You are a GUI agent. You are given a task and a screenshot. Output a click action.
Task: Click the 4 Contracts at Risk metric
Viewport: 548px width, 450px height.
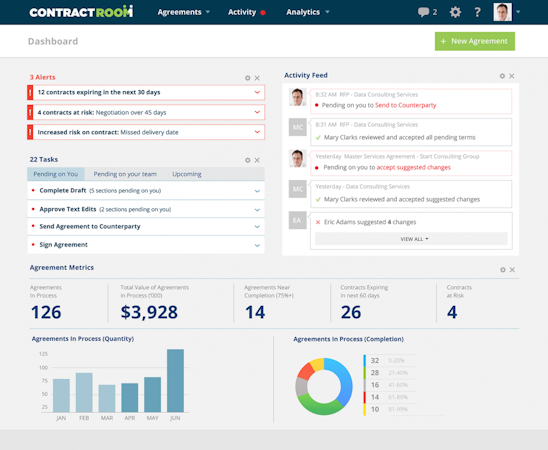452,312
